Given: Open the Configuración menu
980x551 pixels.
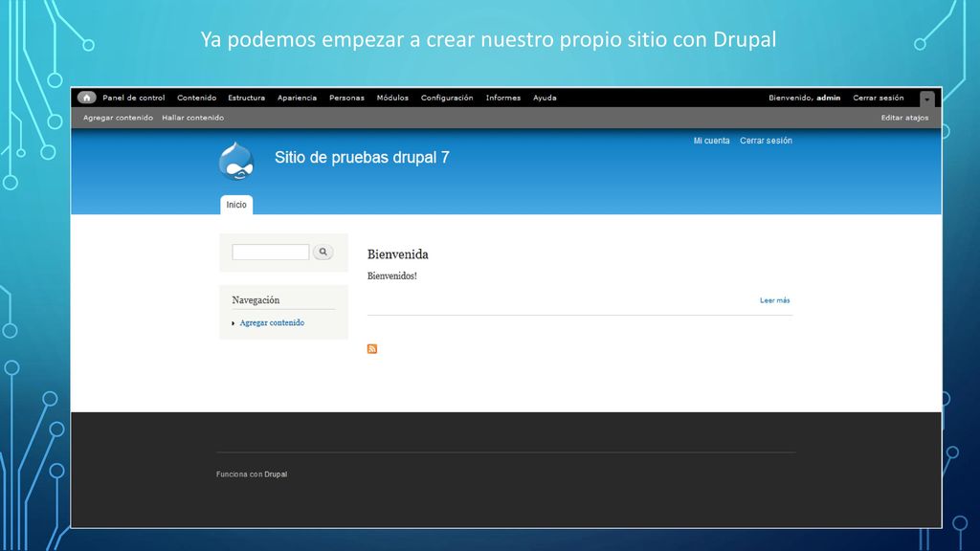Looking at the screenshot, I should [x=447, y=99].
